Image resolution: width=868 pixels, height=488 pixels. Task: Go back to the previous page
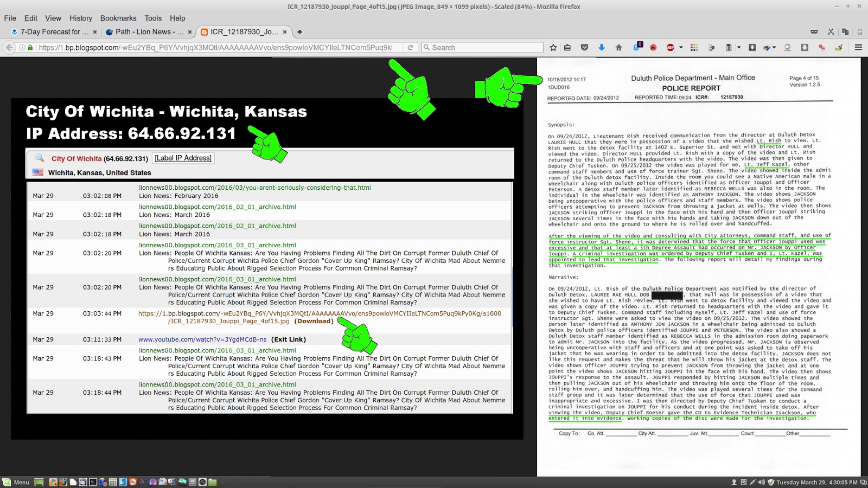[9, 48]
